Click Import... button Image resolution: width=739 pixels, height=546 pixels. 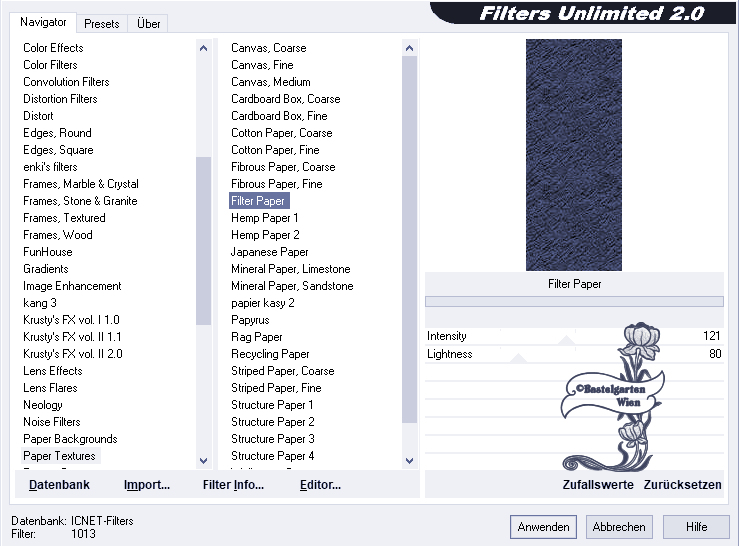tap(147, 485)
